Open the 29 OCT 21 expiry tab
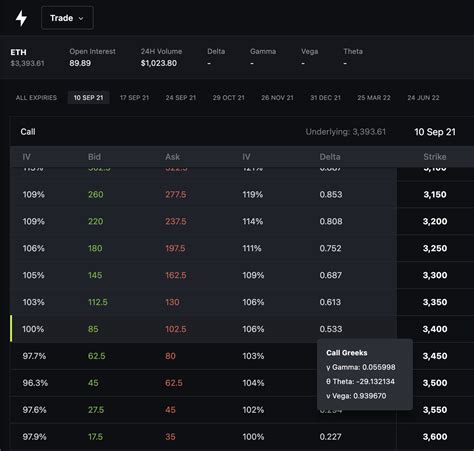 (229, 98)
